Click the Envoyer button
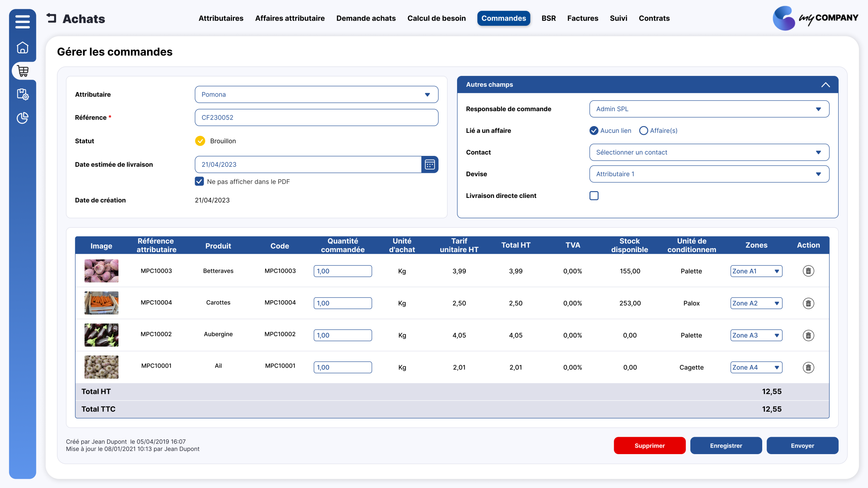This screenshot has width=868, height=488. pos(802,446)
